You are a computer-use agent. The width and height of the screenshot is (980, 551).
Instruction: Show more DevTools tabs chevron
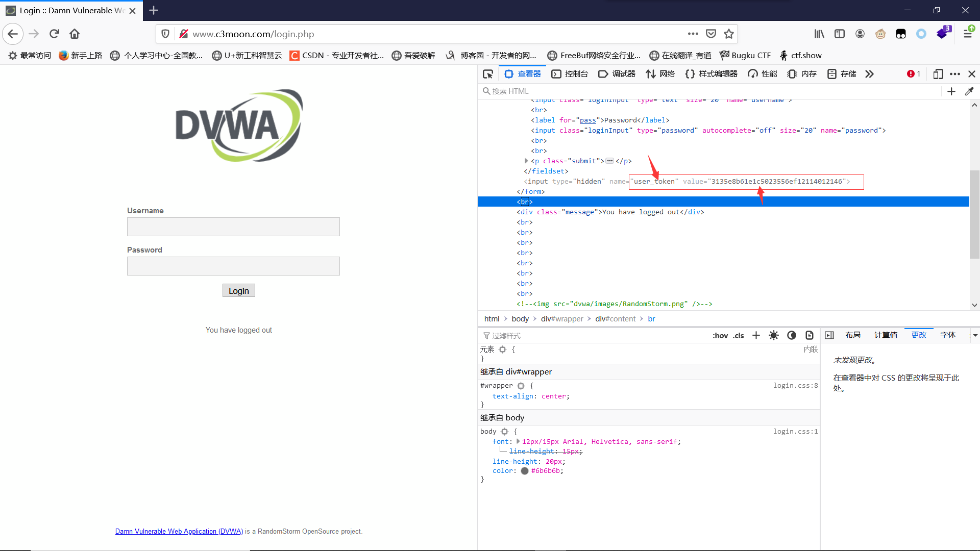click(870, 74)
